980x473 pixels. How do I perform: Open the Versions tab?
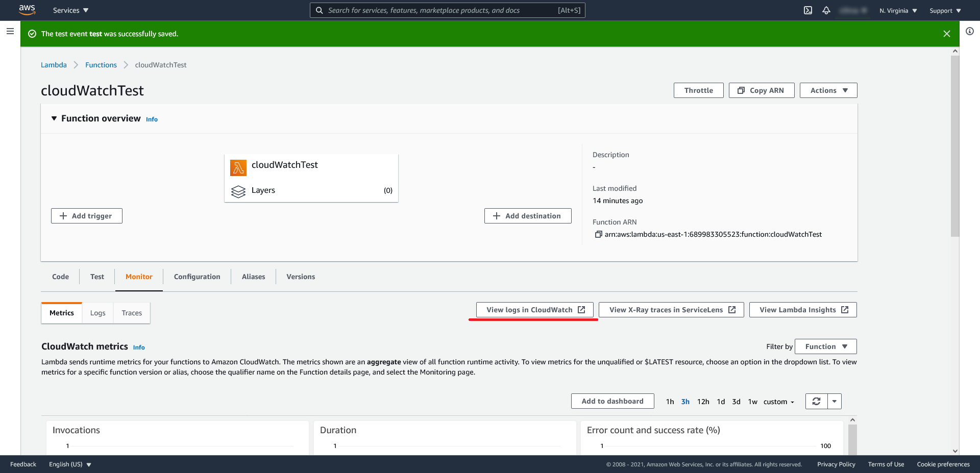(301, 277)
